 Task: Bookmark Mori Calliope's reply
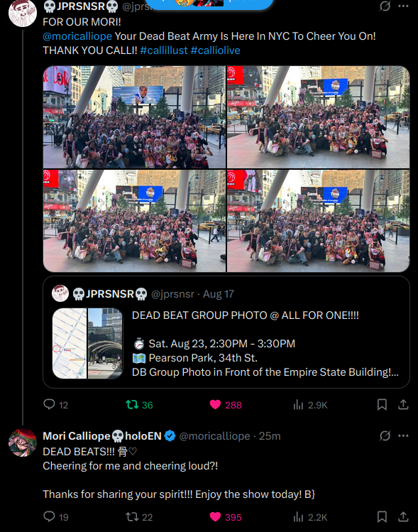click(x=382, y=517)
